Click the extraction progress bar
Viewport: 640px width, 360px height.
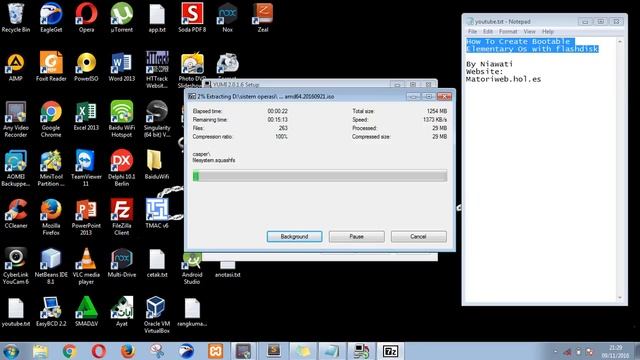click(x=320, y=176)
